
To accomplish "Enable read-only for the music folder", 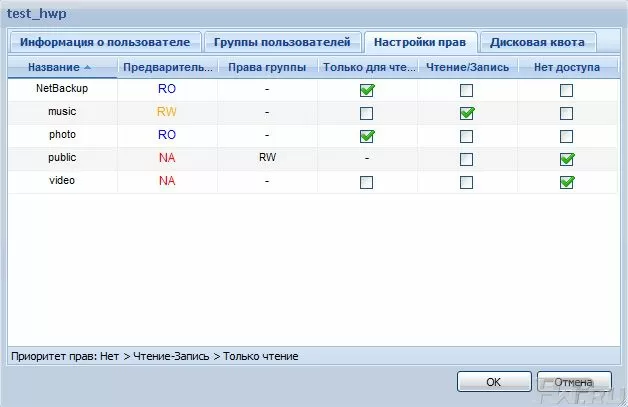I will pyautogui.click(x=367, y=113).
